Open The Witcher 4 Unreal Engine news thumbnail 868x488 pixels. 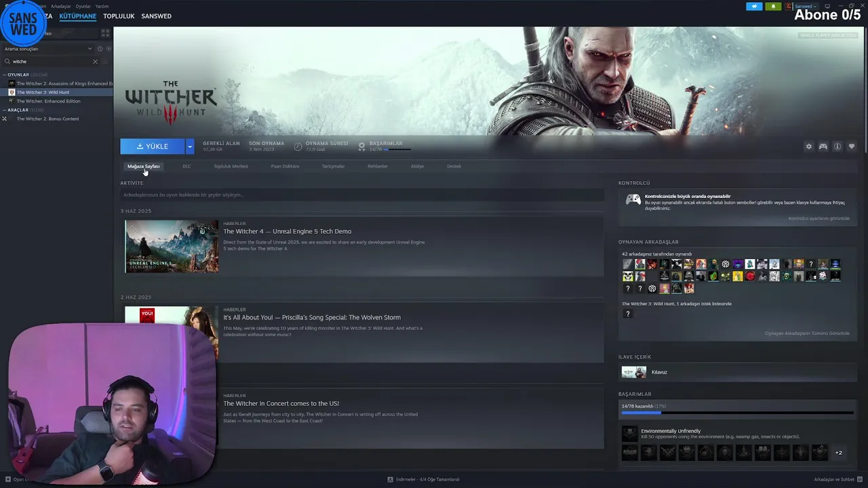(x=172, y=246)
